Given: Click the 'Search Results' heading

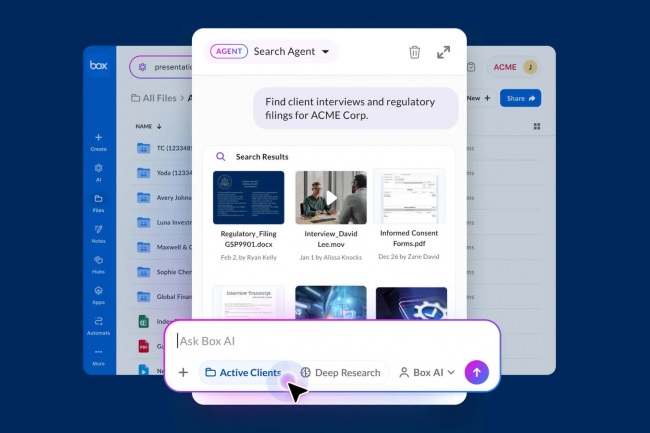Looking at the screenshot, I should pyautogui.click(x=262, y=157).
